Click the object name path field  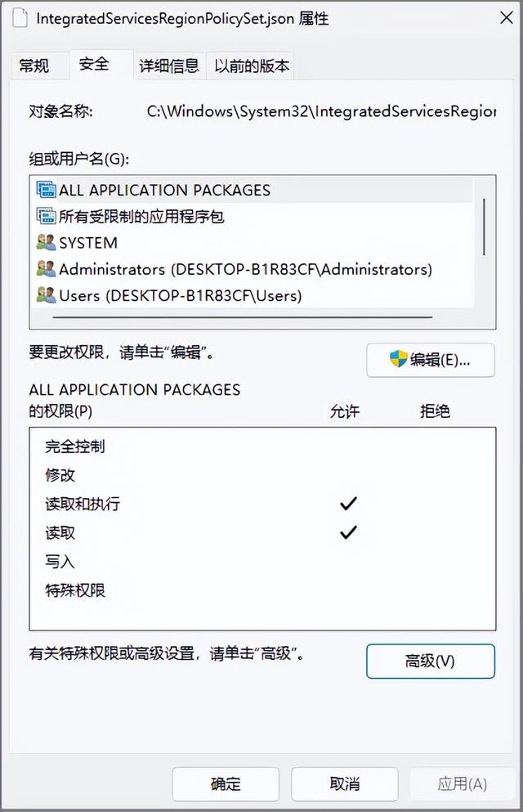(x=321, y=111)
